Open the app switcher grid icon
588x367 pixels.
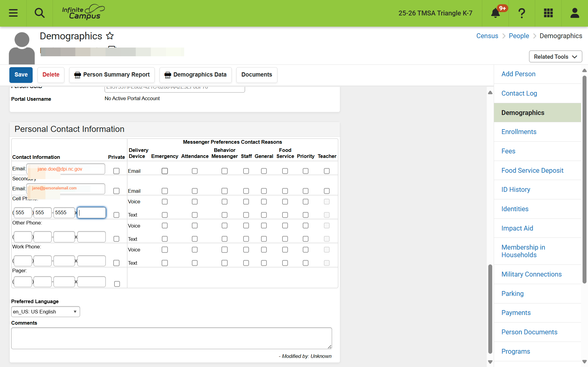click(x=548, y=13)
